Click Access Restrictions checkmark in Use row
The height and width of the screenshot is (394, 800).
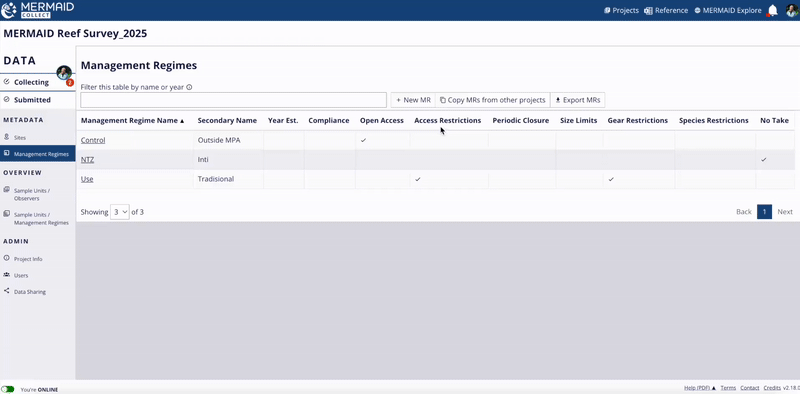418,179
